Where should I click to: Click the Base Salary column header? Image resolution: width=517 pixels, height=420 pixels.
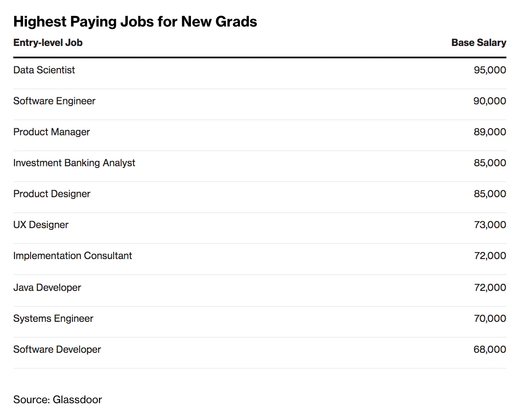pos(479,43)
